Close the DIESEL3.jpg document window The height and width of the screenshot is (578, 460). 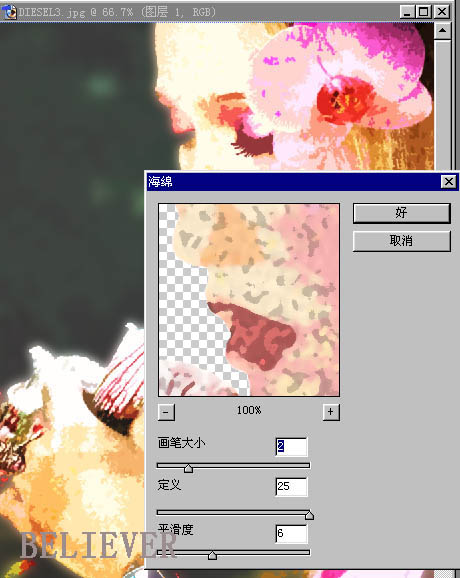click(442, 12)
